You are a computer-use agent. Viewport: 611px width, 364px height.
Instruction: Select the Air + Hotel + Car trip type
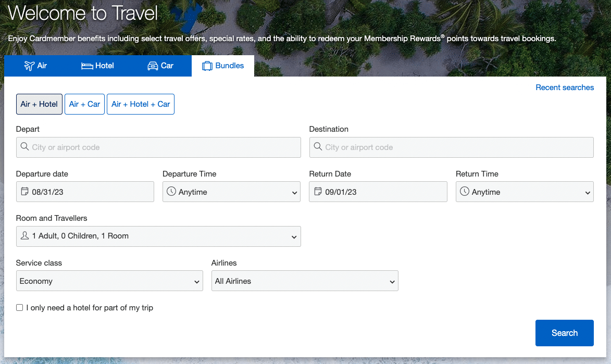pyautogui.click(x=140, y=104)
